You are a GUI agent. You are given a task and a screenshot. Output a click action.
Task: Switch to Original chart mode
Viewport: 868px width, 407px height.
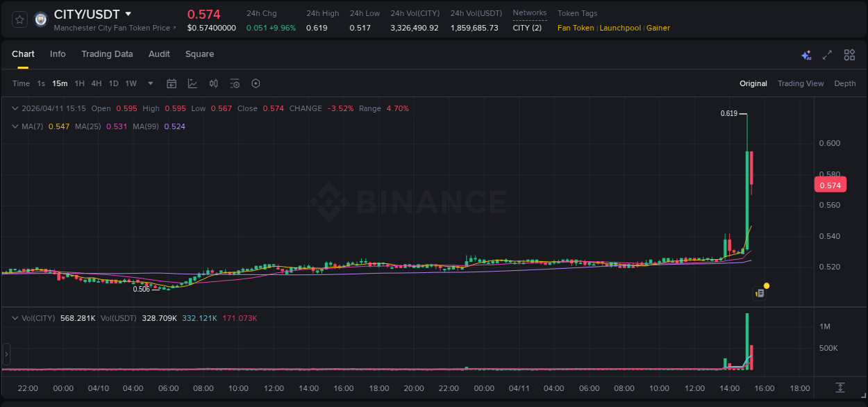click(x=753, y=83)
